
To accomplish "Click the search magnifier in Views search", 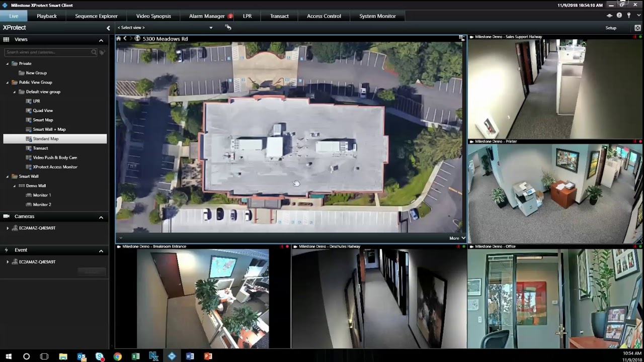I will pos(94,52).
